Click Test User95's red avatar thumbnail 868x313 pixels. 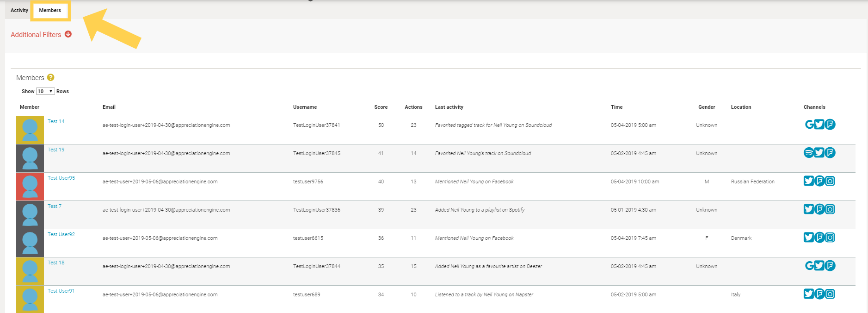tap(30, 187)
